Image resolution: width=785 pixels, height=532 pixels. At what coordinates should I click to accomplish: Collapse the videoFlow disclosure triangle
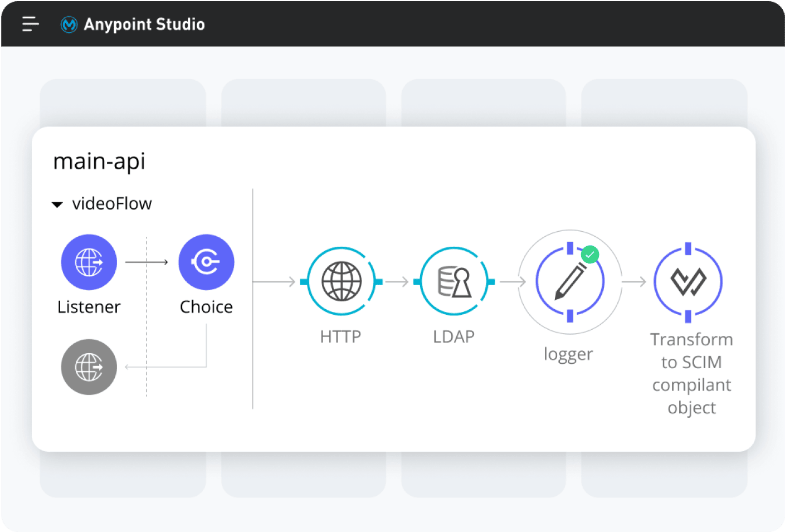coord(57,204)
